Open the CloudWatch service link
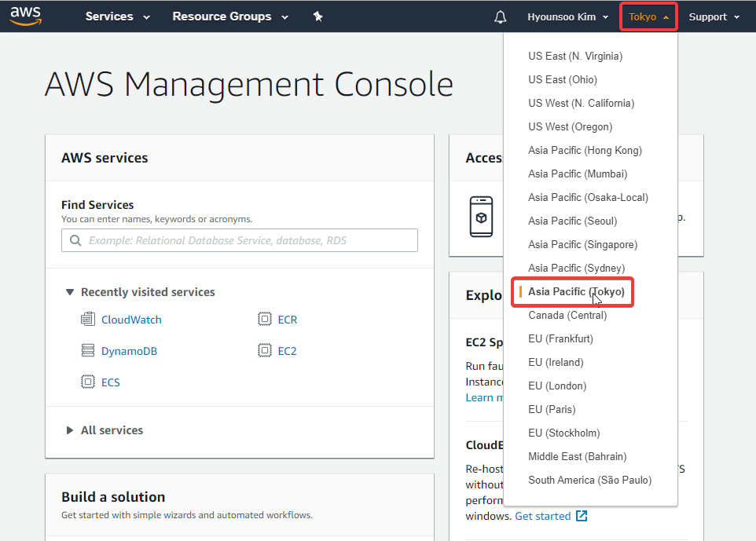 tap(131, 320)
